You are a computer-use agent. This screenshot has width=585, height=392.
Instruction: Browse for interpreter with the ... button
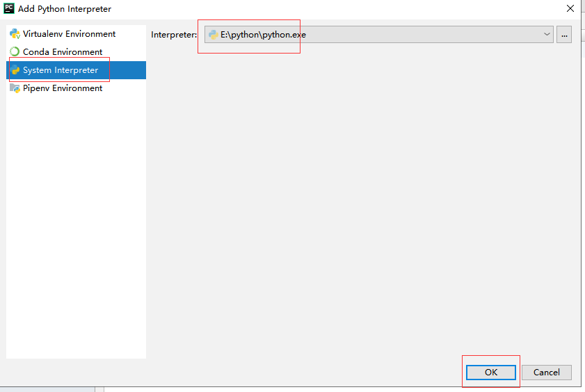(x=564, y=35)
